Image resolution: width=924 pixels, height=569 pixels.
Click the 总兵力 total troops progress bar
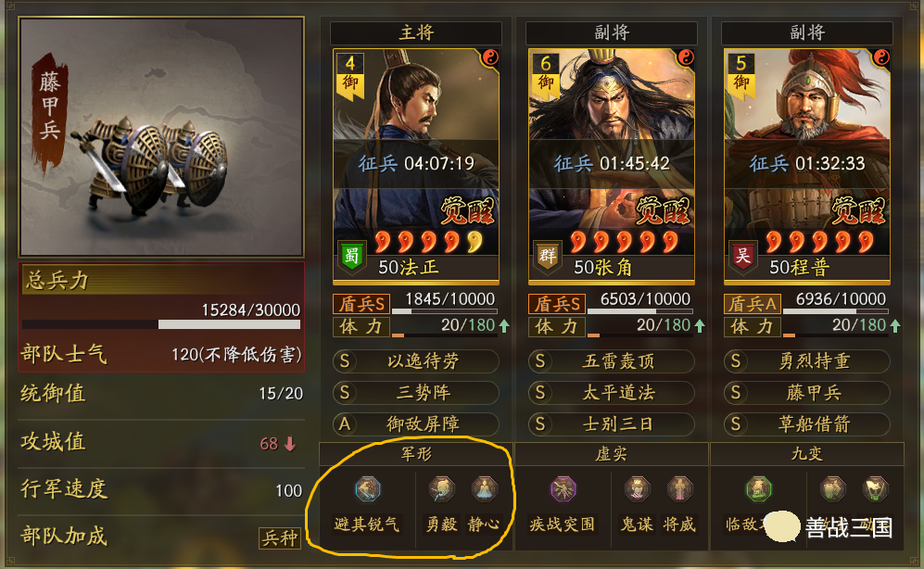pyautogui.click(x=161, y=324)
